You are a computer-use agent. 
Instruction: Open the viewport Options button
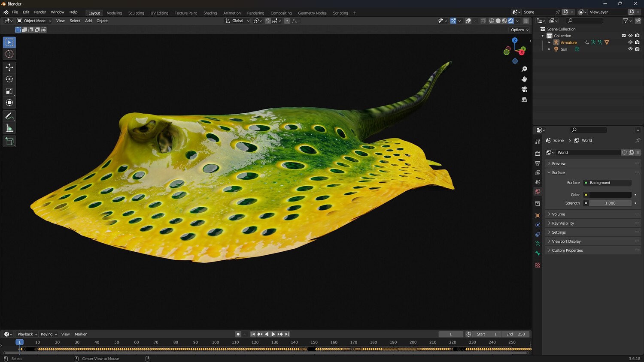coord(519,30)
